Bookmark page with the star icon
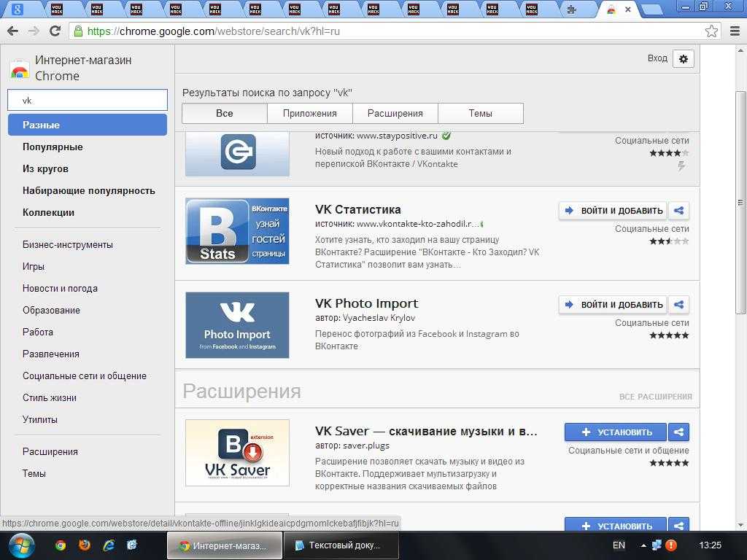747x560 pixels. tap(711, 31)
